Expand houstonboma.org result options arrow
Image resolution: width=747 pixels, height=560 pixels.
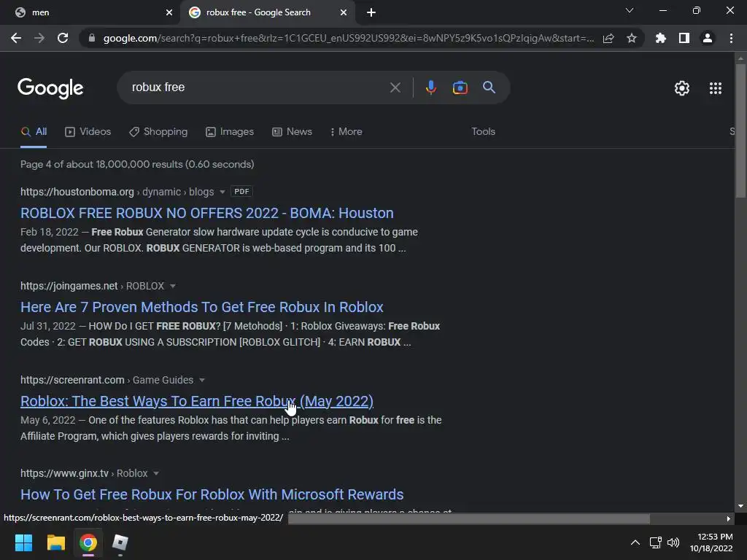pyautogui.click(x=222, y=192)
